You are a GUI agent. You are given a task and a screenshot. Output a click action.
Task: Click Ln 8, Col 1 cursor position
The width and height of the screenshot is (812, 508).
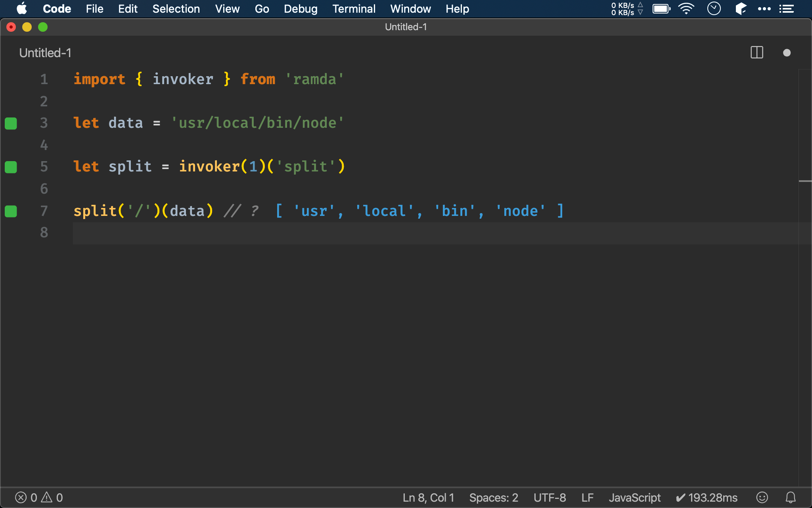(428, 498)
